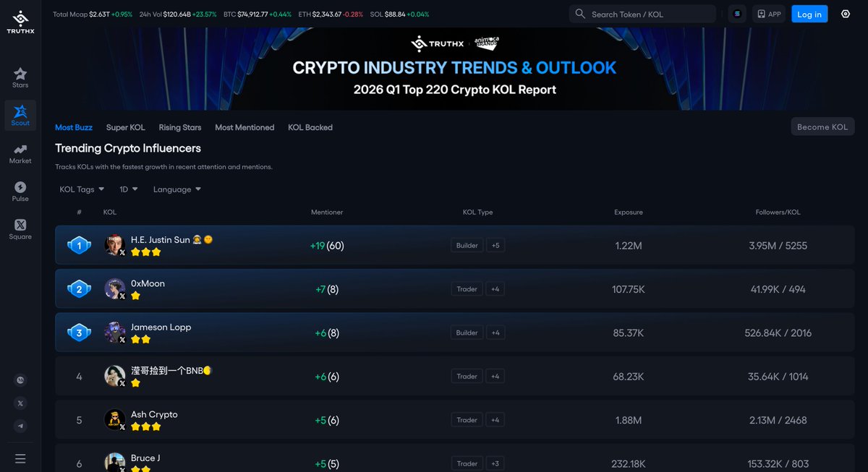Open the hexagon settings icon in the header
The image size is (868, 472).
pyautogui.click(x=846, y=14)
